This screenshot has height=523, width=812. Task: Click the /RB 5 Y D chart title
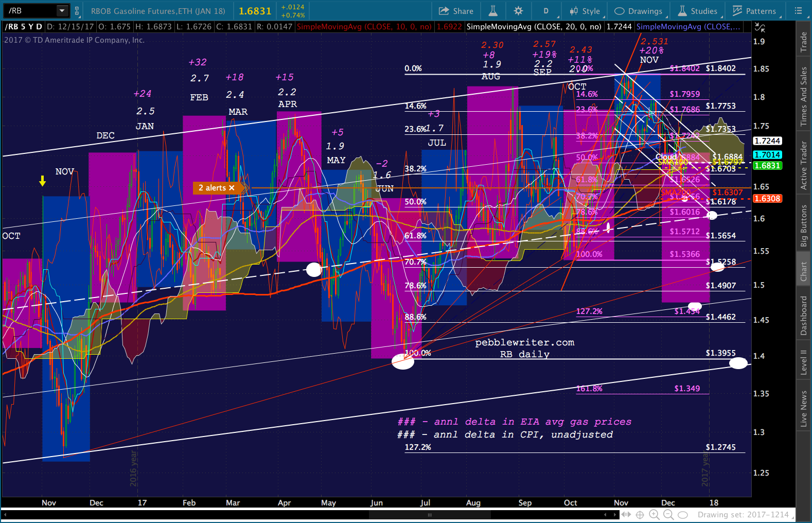[24, 27]
